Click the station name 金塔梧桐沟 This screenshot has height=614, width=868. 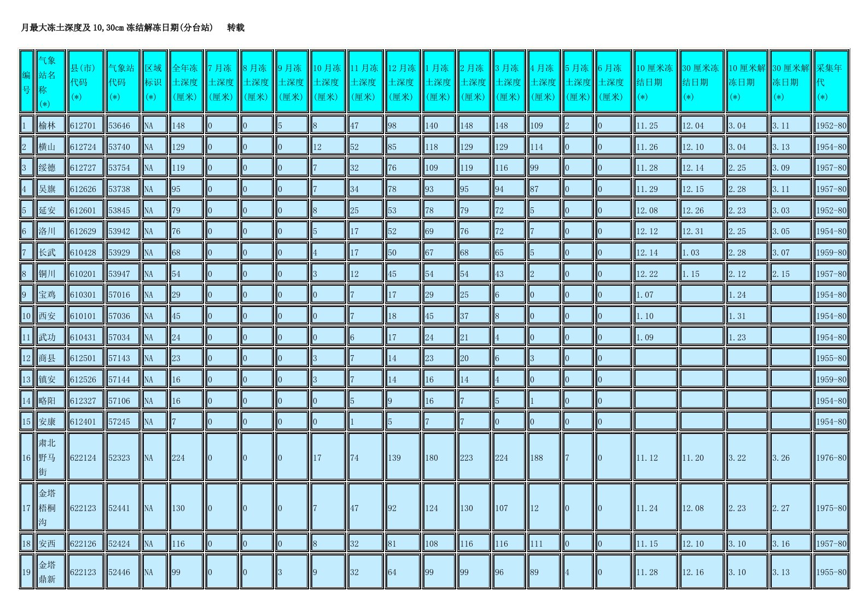47,507
